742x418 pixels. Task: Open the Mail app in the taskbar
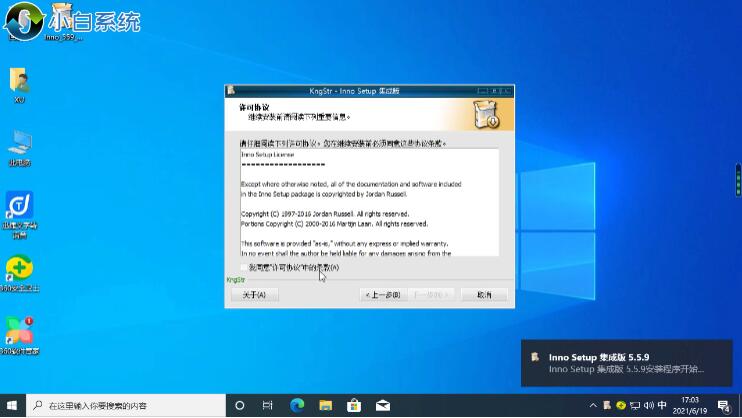coord(381,406)
